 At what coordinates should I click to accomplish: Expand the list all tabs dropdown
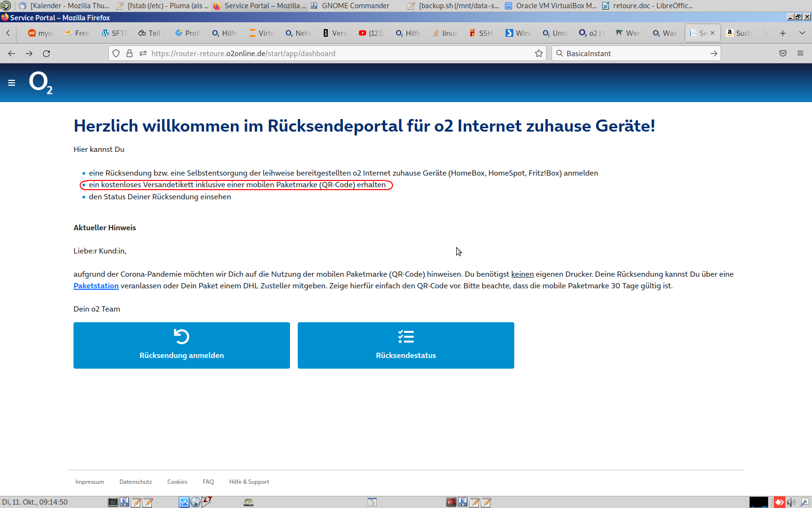pos(802,33)
